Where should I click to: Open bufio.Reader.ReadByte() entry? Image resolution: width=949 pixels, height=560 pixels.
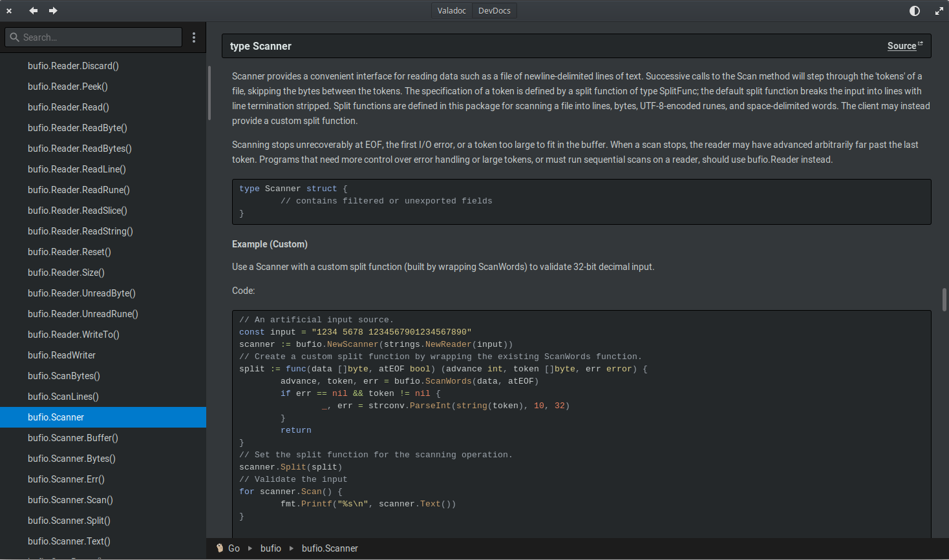(103, 128)
